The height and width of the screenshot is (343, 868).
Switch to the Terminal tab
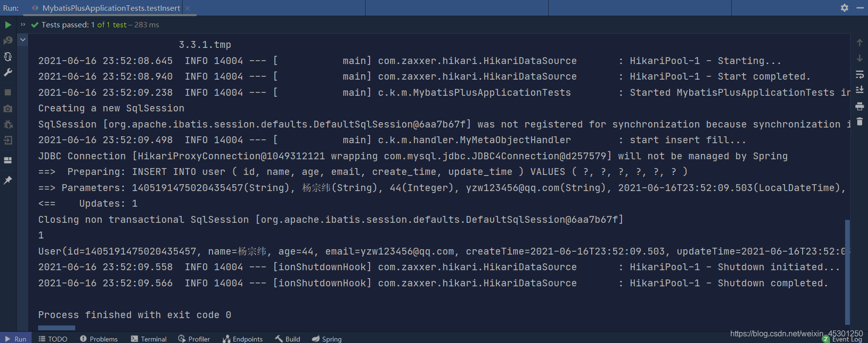pos(148,338)
